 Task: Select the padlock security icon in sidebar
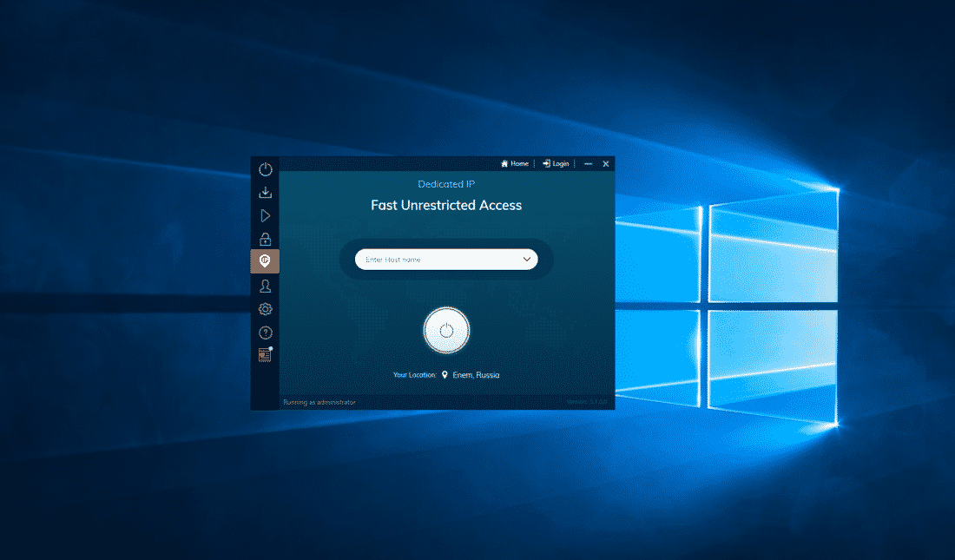265,239
